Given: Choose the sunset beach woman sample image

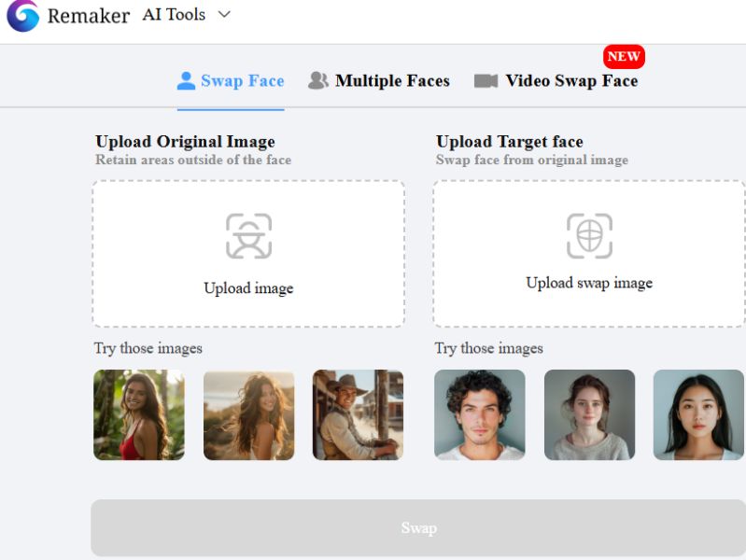Looking at the screenshot, I should (x=248, y=414).
